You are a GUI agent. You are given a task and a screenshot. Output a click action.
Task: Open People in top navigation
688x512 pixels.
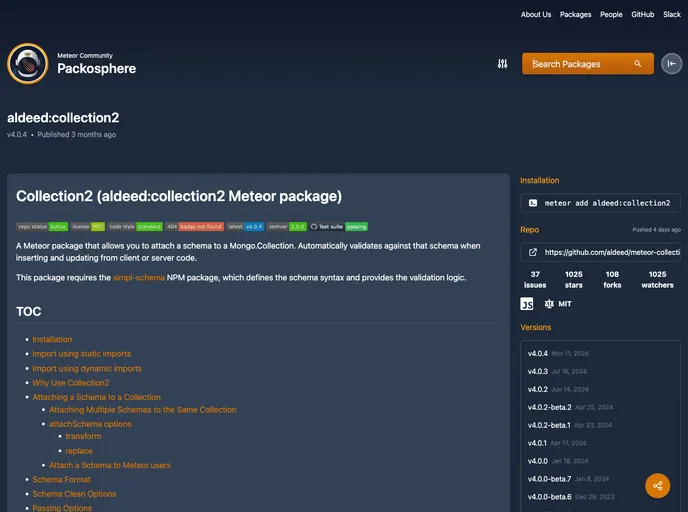pos(611,14)
